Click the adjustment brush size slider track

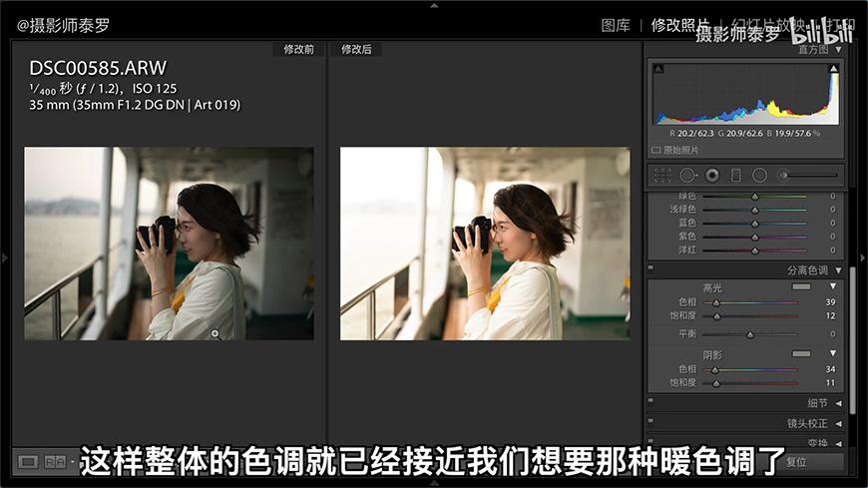814,176
